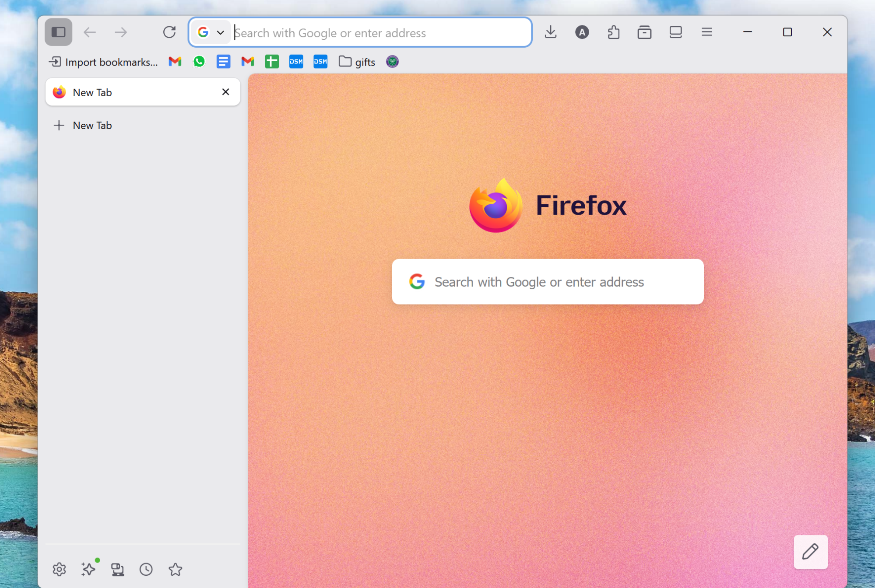Toggle the sidebar button
This screenshot has width=875, height=588.
[x=58, y=32]
